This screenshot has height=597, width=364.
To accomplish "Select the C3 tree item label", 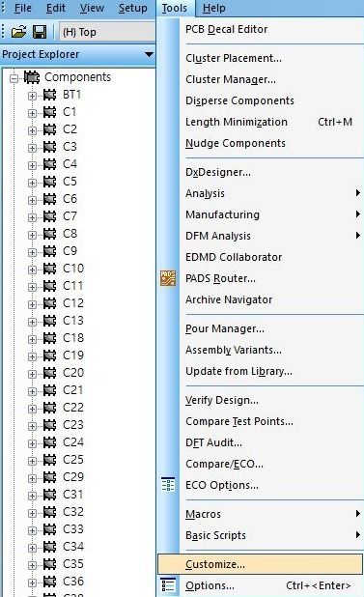I will (70, 147).
